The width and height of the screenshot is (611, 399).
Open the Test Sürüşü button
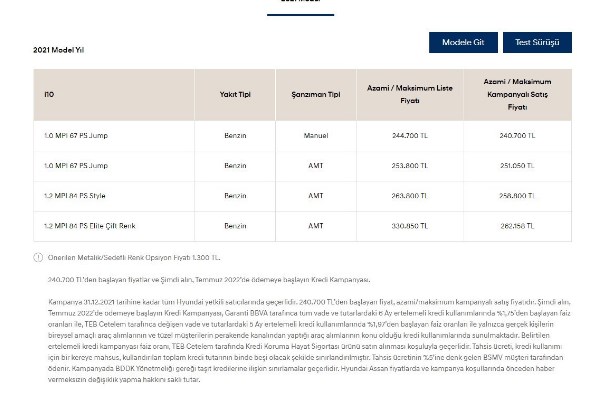(537, 42)
